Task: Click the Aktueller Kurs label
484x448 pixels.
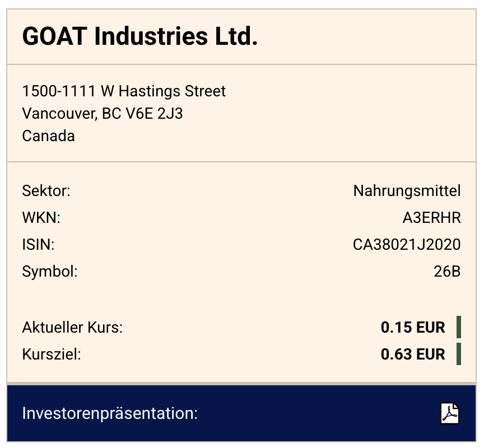Action: click(72, 328)
